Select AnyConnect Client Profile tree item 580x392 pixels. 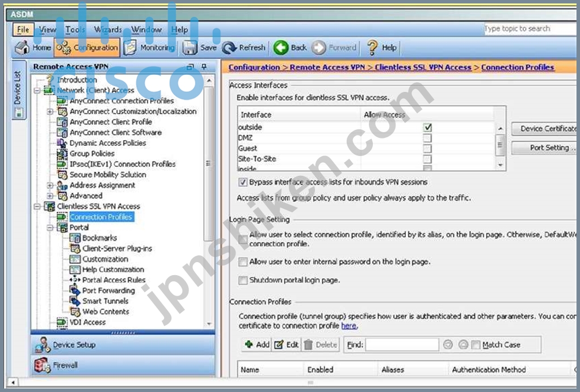pos(111,121)
